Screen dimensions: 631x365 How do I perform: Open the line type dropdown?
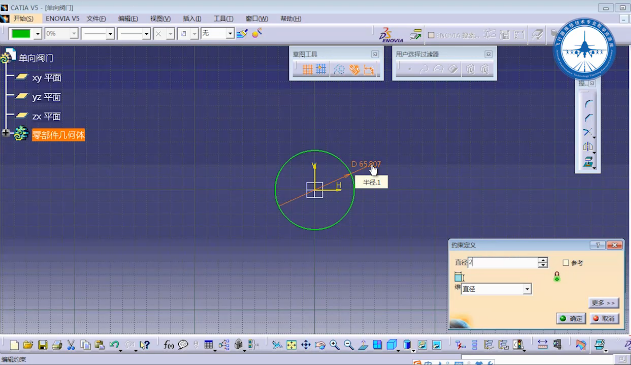(x=146, y=34)
